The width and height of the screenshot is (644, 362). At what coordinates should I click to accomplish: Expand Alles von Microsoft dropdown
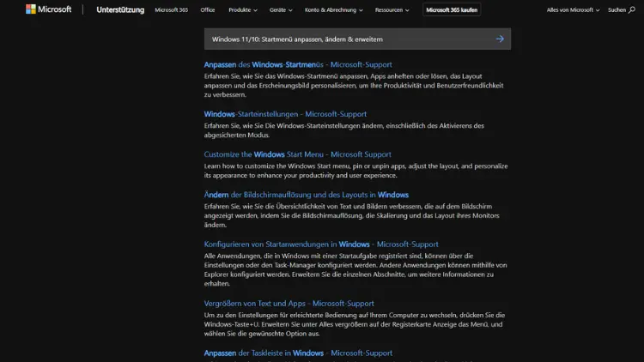pyautogui.click(x=573, y=9)
